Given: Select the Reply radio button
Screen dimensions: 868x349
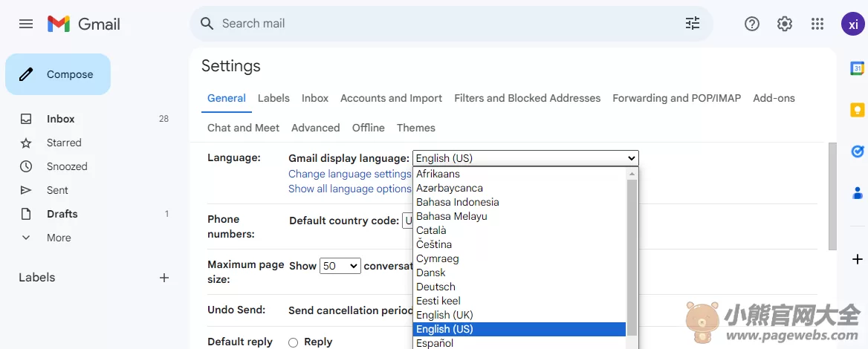Looking at the screenshot, I should pyautogui.click(x=293, y=342).
